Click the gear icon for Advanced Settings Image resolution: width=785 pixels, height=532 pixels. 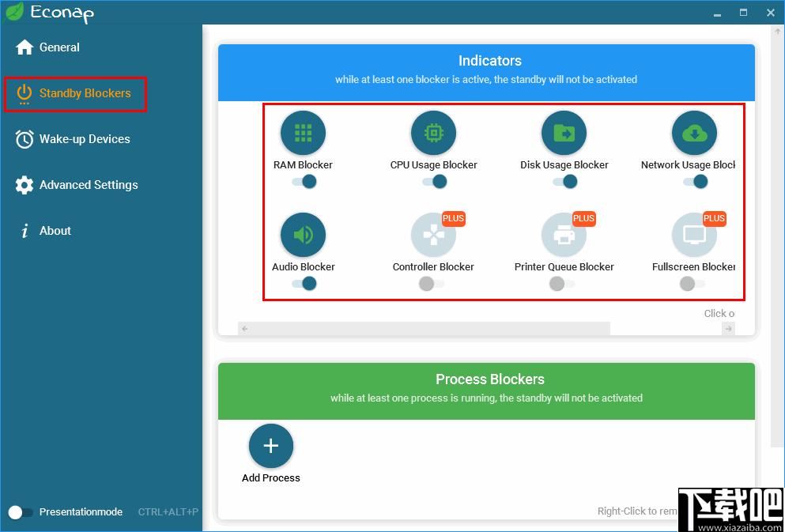click(24, 185)
